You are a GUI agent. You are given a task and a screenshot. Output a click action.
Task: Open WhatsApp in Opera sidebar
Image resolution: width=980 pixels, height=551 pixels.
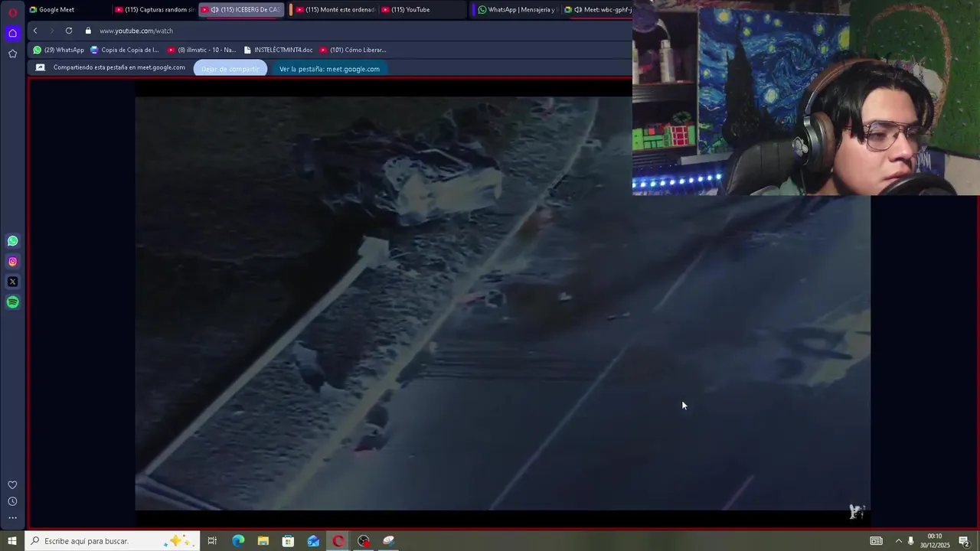pyautogui.click(x=12, y=241)
